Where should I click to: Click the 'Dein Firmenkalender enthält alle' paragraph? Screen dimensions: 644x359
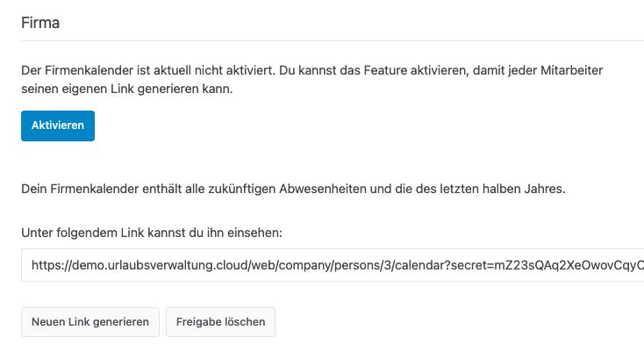coord(293,189)
